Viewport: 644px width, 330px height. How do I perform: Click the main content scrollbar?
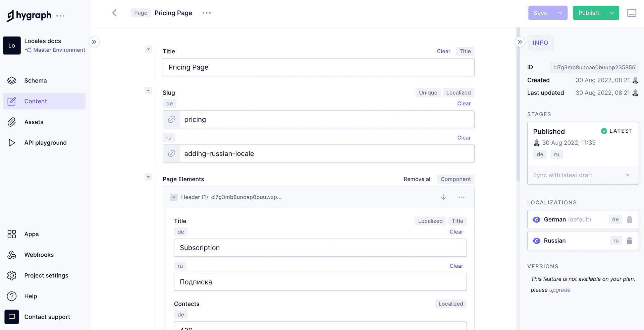[518, 105]
